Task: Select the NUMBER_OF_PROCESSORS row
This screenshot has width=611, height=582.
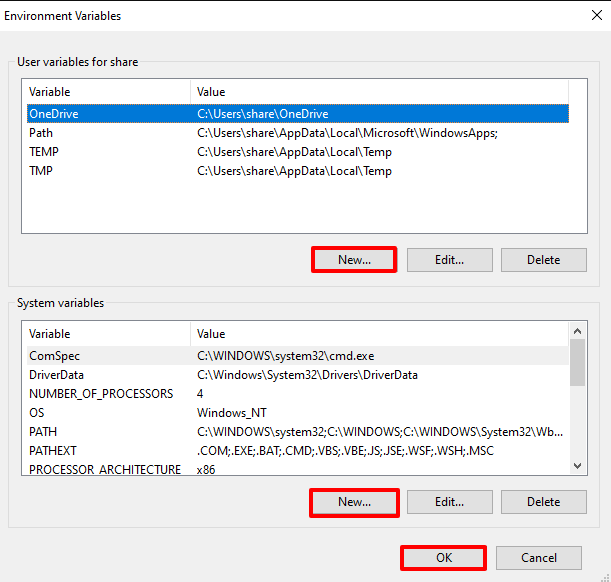Action: [x=298, y=393]
